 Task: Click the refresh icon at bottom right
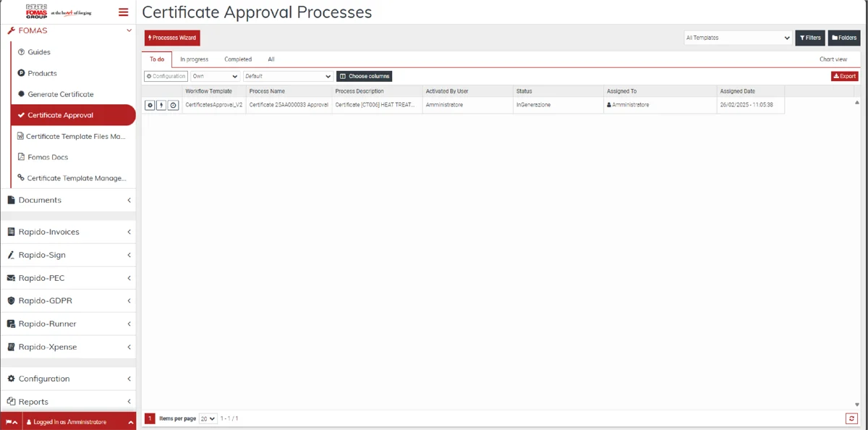(x=851, y=418)
